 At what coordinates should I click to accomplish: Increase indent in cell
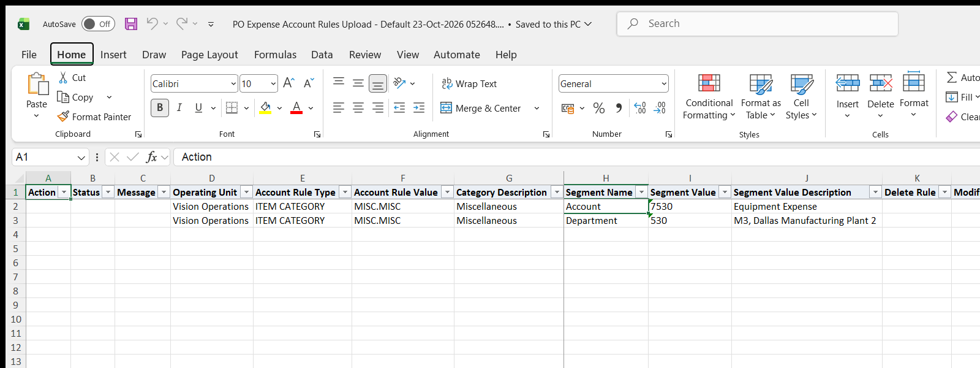click(x=419, y=108)
